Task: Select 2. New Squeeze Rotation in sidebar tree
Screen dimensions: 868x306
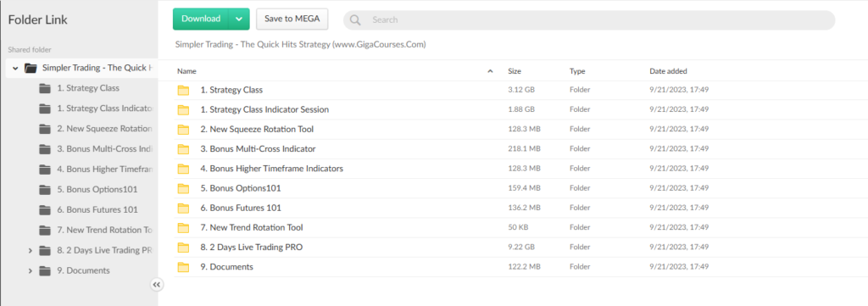Action: tap(104, 129)
